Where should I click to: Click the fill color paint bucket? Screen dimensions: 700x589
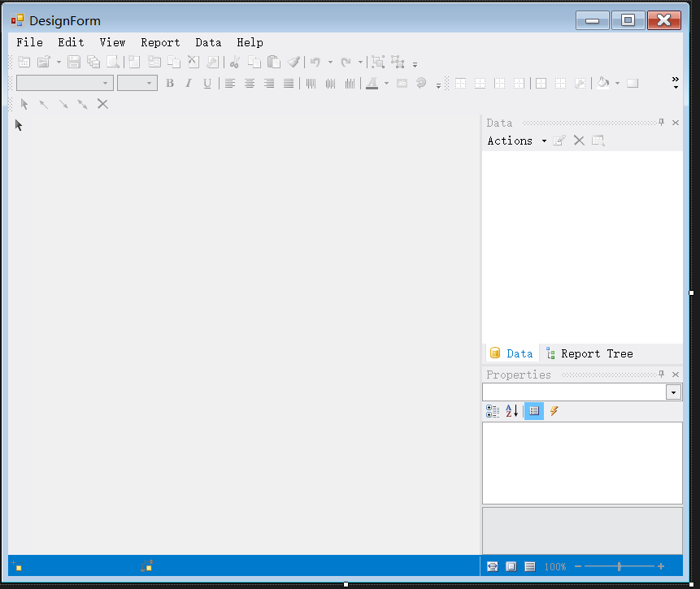pyautogui.click(x=602, y=83)
